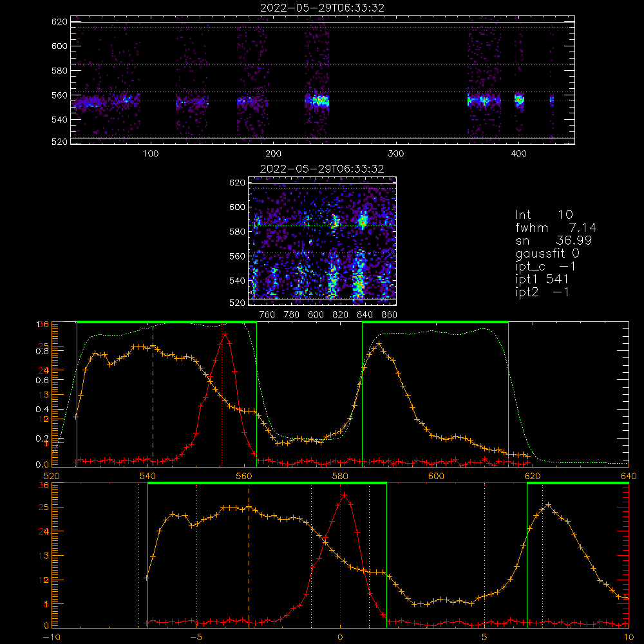Click orange peak near 588 in third plot

[x=379, y=343]
